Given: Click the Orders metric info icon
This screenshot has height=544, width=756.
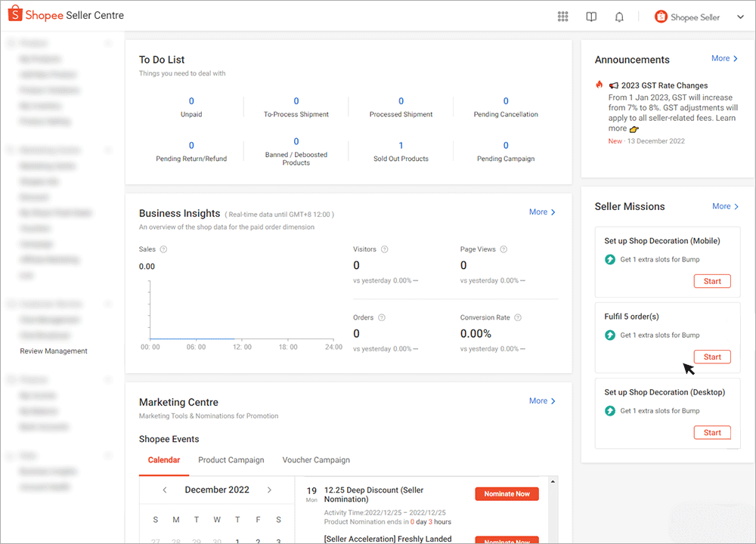Looking at the screenshot, I should point(380,317).
